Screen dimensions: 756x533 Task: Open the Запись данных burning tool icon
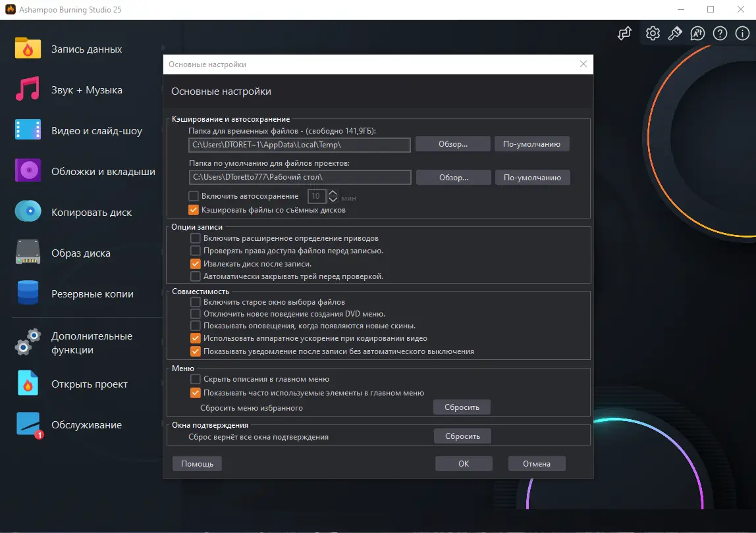[26, 48]
